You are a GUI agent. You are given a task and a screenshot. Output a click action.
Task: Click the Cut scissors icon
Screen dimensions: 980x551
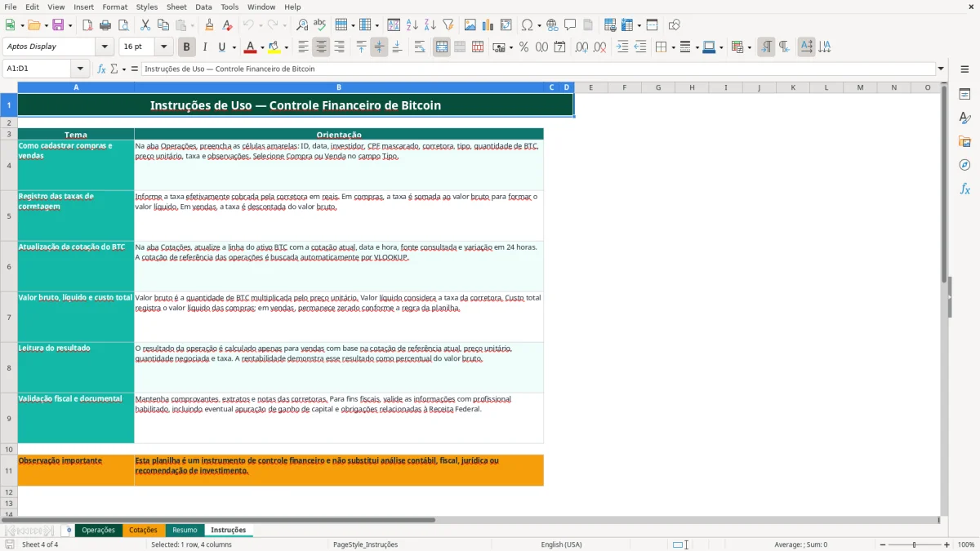click(145, 25)
